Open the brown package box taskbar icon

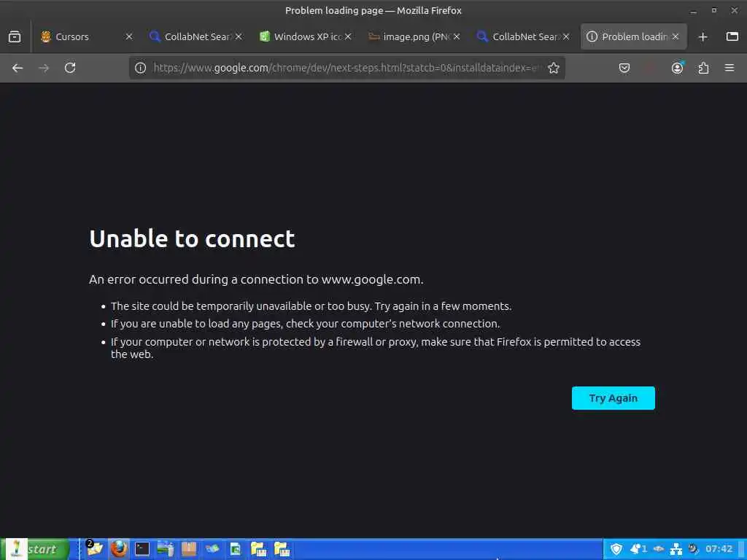[189, 549]
